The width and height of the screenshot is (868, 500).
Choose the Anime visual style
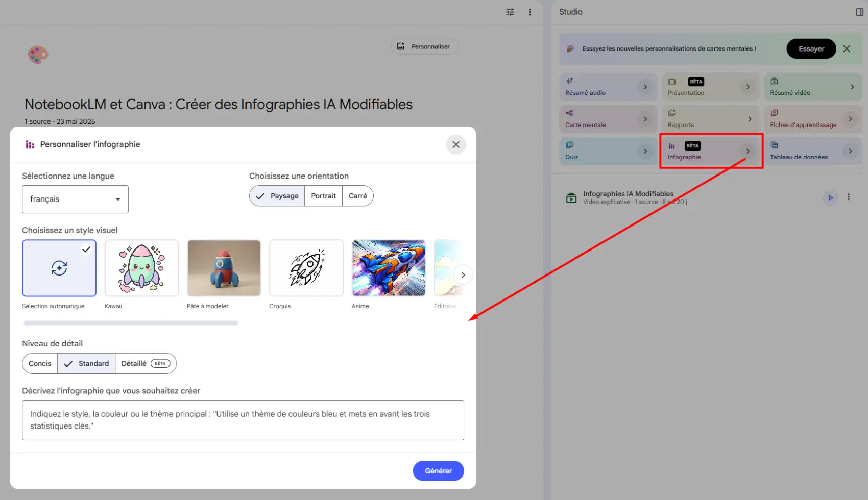[x=389, y=268]
